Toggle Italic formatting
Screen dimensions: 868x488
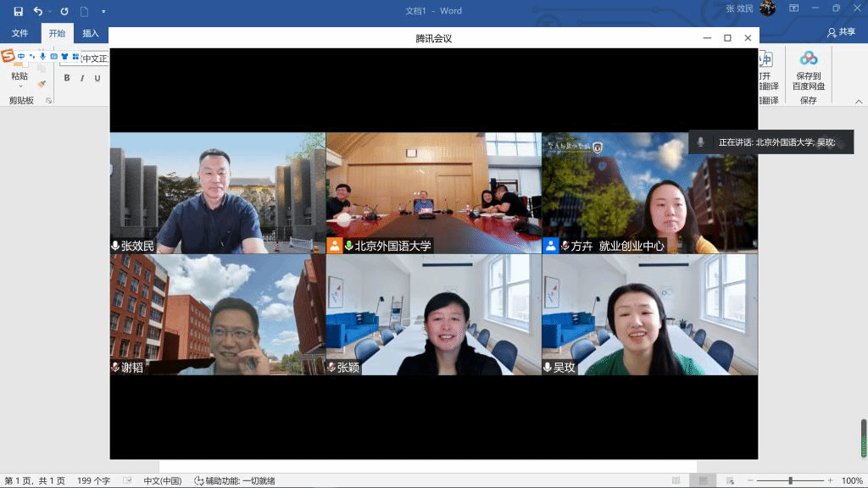pos(82,78)
